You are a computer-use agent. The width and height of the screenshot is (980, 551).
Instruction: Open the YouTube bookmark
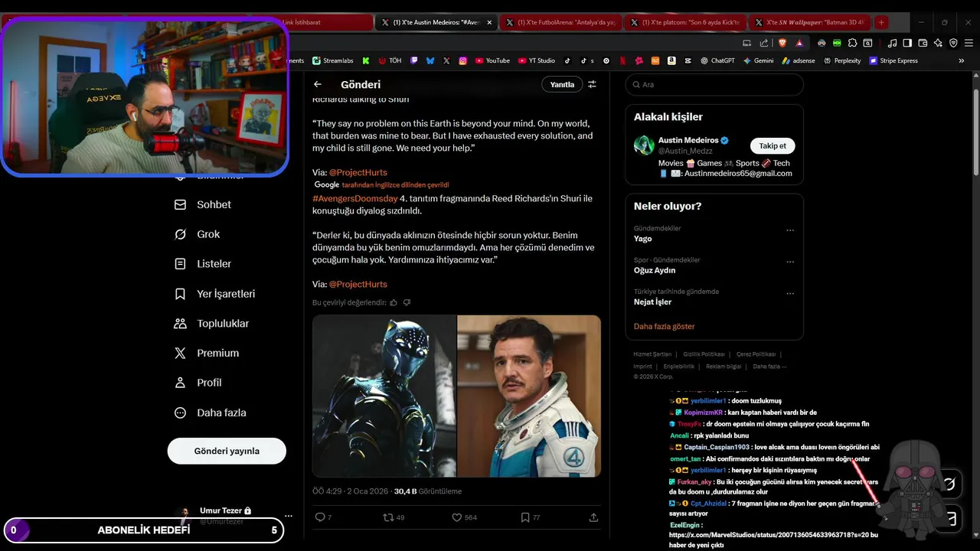tap(492, 60)
